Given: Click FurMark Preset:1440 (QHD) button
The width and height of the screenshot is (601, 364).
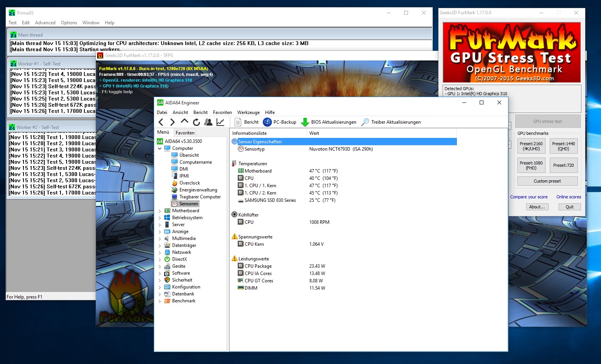Looking at the screenshot, I should coord(563,146).
